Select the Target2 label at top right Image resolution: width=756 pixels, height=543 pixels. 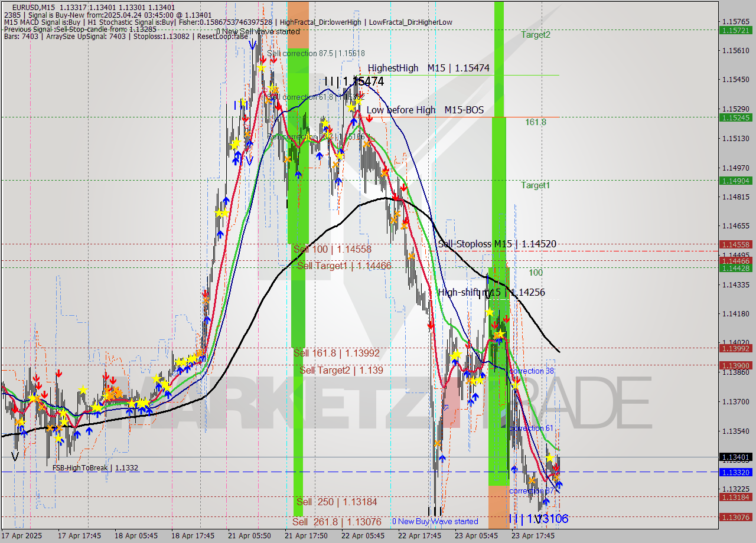(x=535, y=34)
